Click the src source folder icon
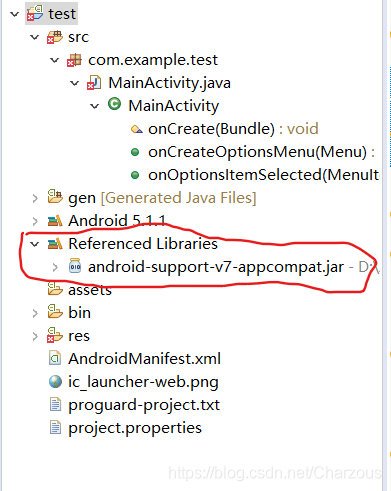 point(55,37)
